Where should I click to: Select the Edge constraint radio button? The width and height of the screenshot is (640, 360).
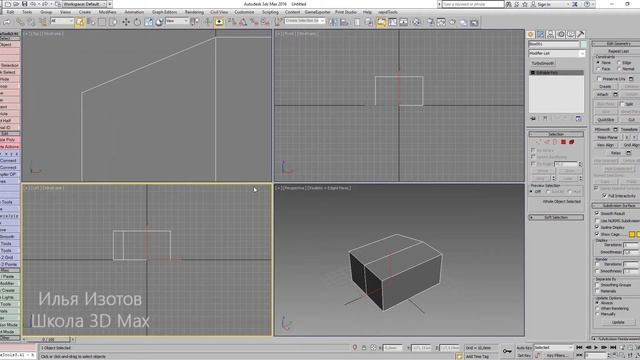point(619,62)
